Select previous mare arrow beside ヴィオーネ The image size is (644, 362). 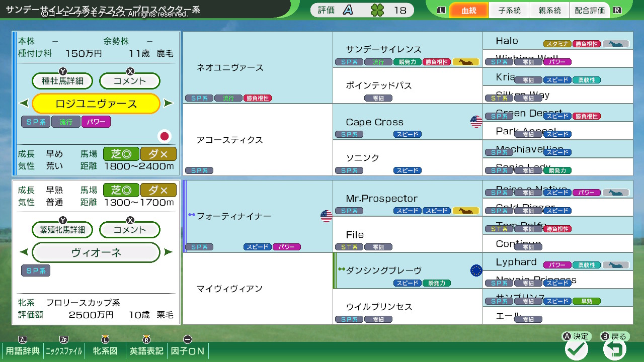[24, 252]
